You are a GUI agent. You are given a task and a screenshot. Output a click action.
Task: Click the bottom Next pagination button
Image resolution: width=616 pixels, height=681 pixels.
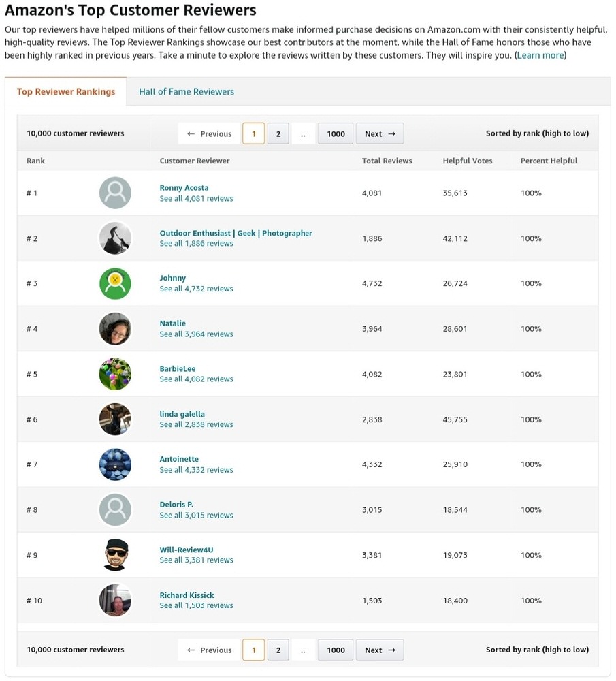coord(380,650)
